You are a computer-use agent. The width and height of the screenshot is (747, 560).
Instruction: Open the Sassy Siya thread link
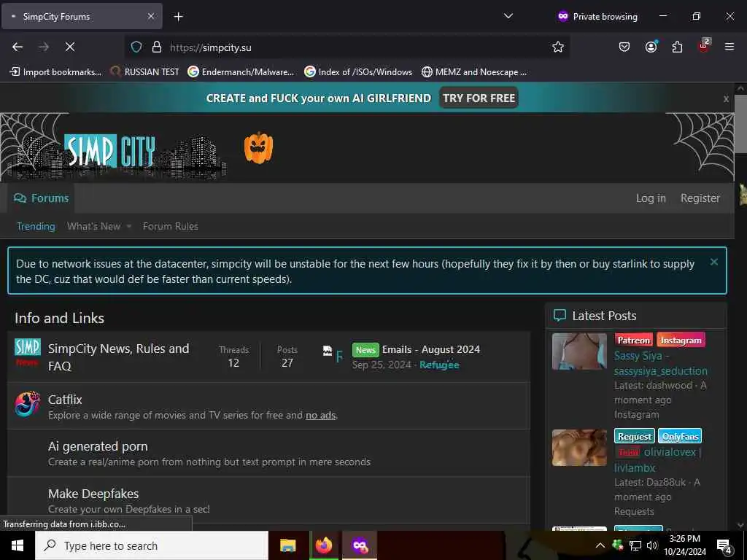click(661, 363)
